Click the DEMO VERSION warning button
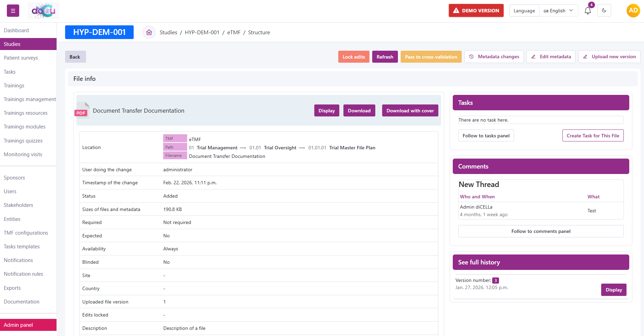This screenshot has height=336, width=644. click(x=476, y=11)
